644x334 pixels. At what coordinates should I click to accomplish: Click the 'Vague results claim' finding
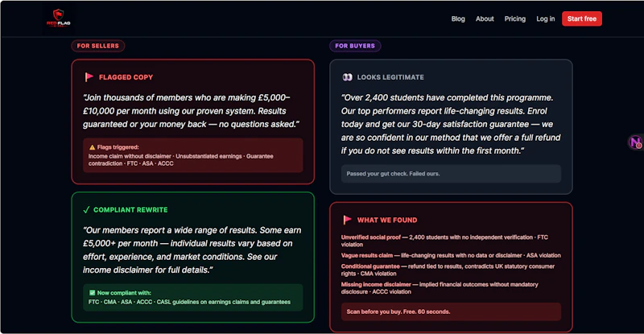click(x=451, y=256)
